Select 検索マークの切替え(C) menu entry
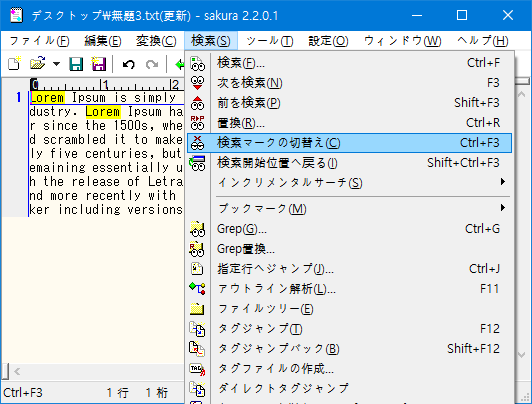This screenshot has width=532, height=404. (349, 143)
